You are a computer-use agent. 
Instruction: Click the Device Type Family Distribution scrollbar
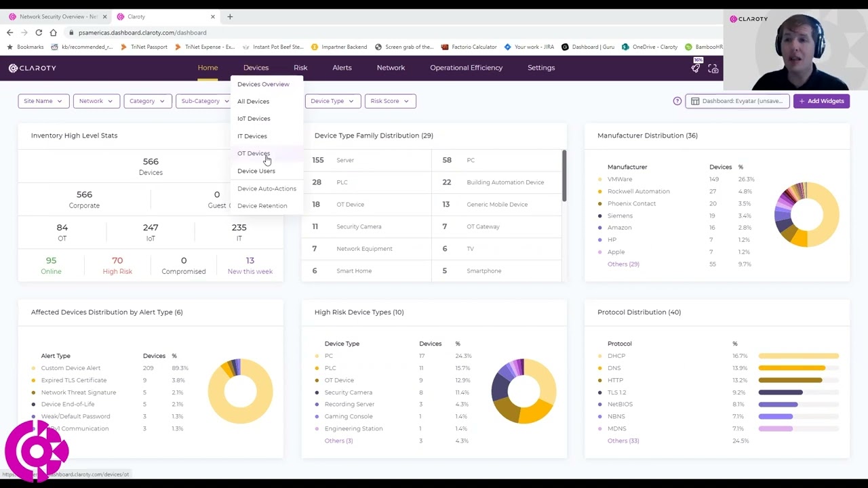point(564,175)
